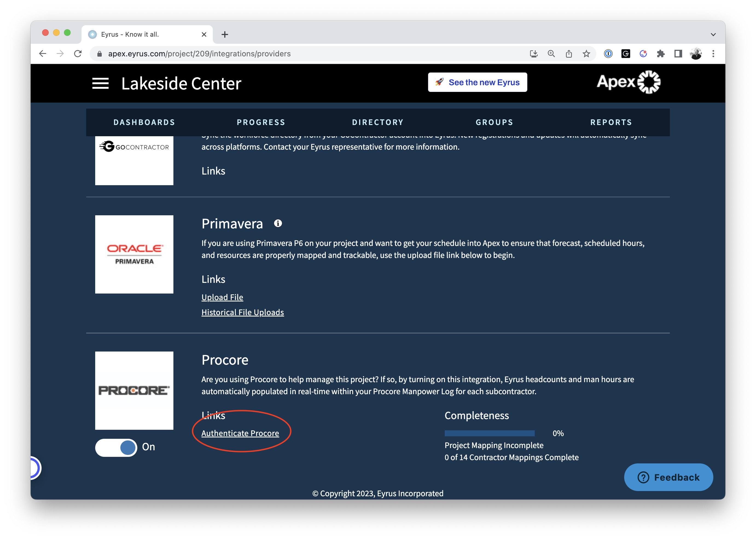Viewport: 756px width, 540px height.
Task: Open the hamburger navigation menu
Action: coord(100,83)
